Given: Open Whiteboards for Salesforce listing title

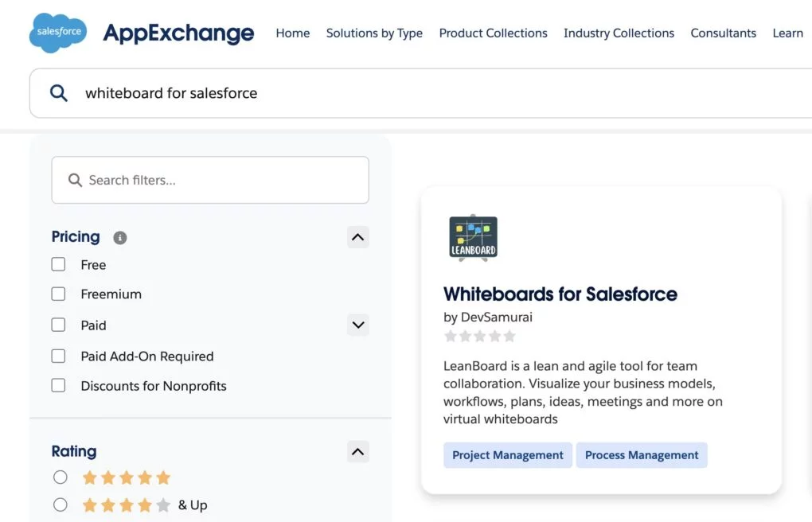Looking at the screenshot, I should click(560, 294).
